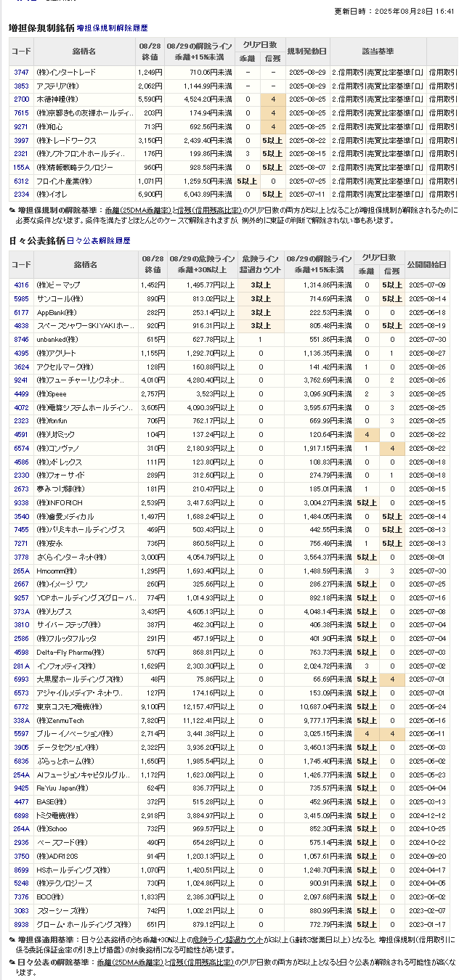Open stock code 5597 link
Viewport: 459px width, 980px height.
tap(21, 734)
